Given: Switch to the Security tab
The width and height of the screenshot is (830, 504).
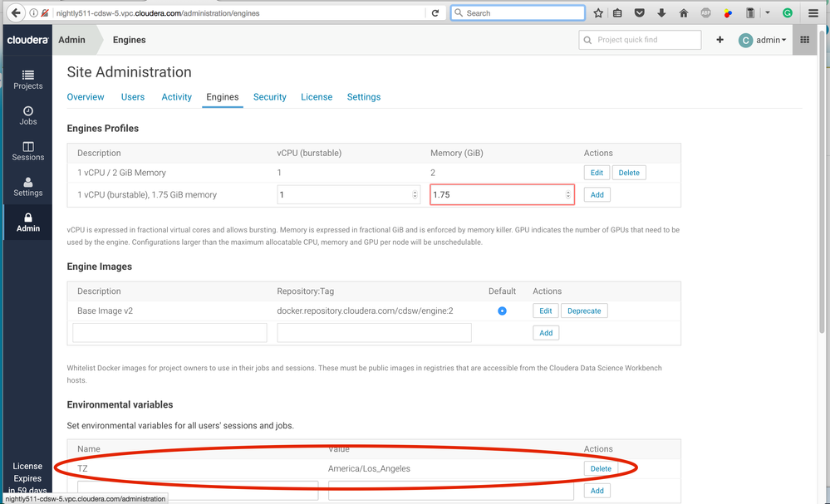Looking at the screenshot, I should [270, 97].
